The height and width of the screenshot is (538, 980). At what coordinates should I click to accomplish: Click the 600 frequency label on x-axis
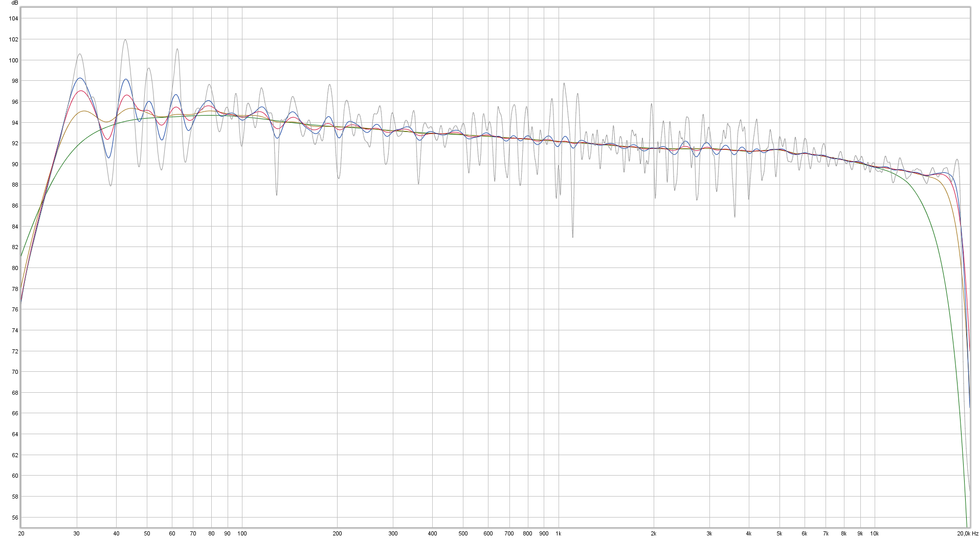click(488, 533)
